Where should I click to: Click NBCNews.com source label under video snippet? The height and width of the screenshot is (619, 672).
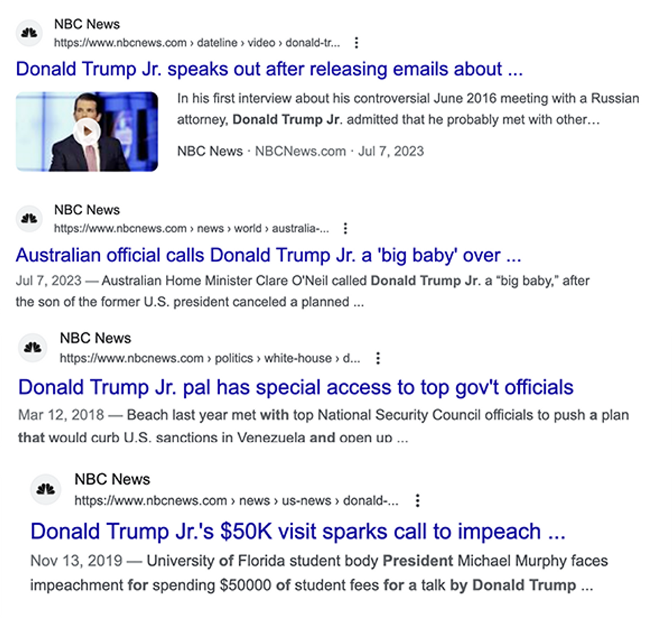tap(300, 152)
